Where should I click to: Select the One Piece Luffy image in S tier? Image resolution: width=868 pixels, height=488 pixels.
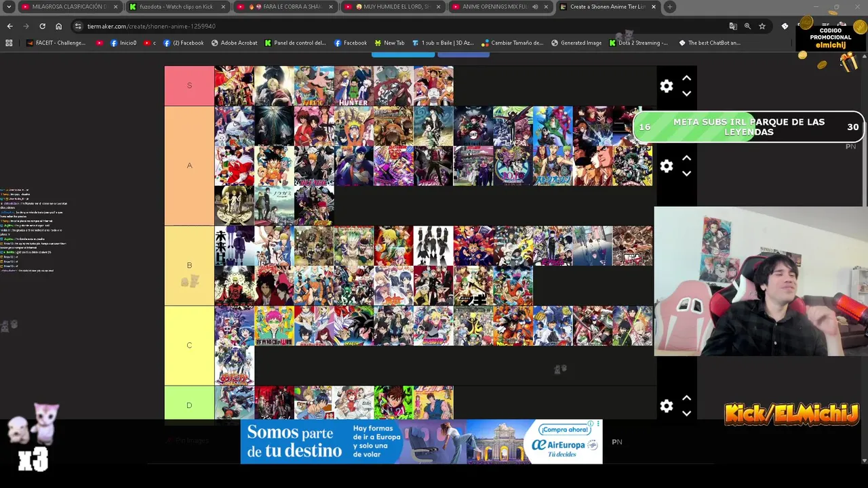coord(433,86)
